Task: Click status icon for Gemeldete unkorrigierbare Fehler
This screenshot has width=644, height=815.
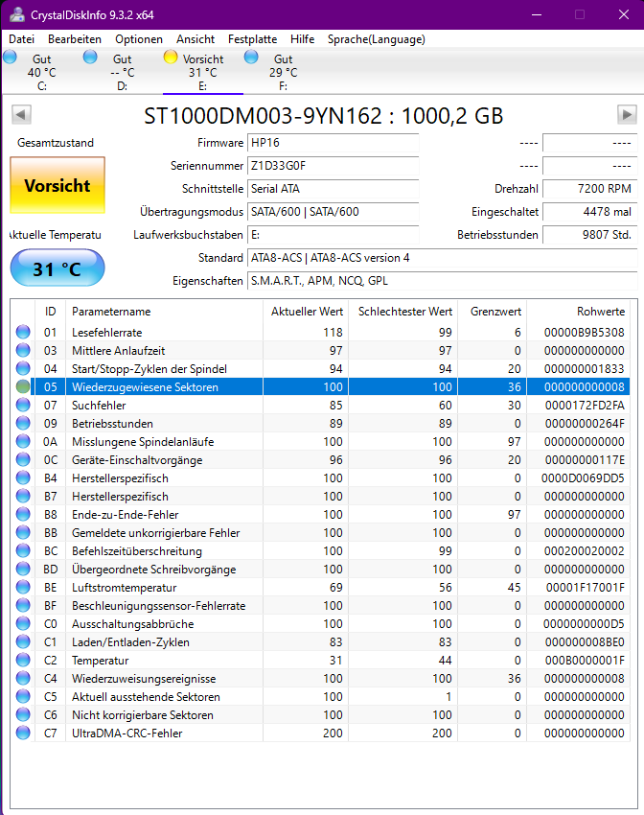Action: (23, 532)
